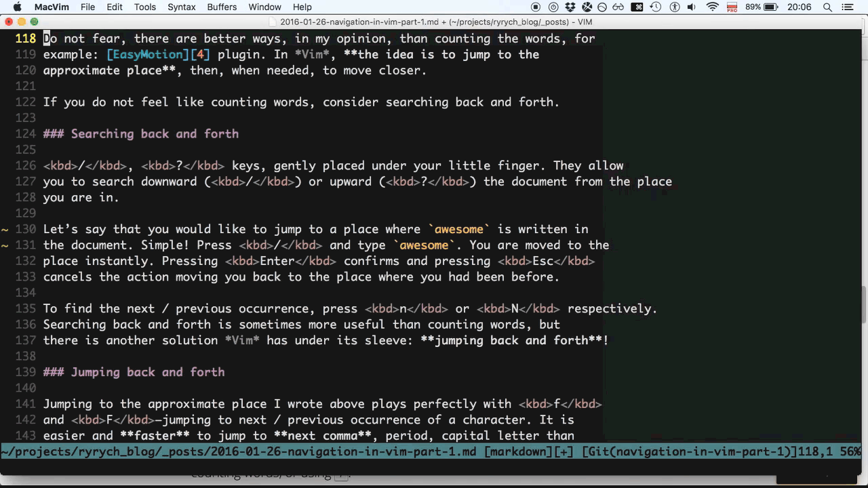Open the Tools menu
This screenshot has width=868, height=488.
pos(144,7)
